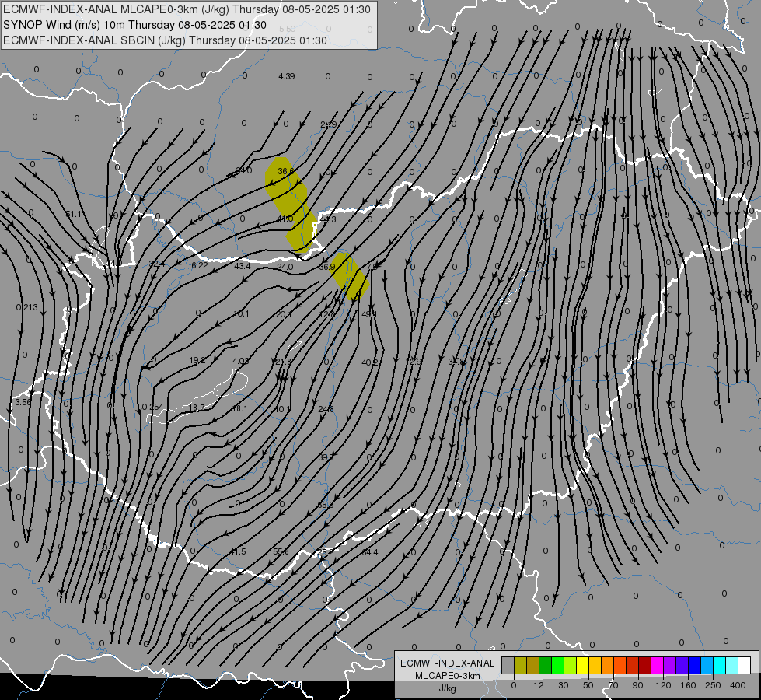Click the 43.4 value on the map
This screenshot has width=761, height=700.
[243, 266]
